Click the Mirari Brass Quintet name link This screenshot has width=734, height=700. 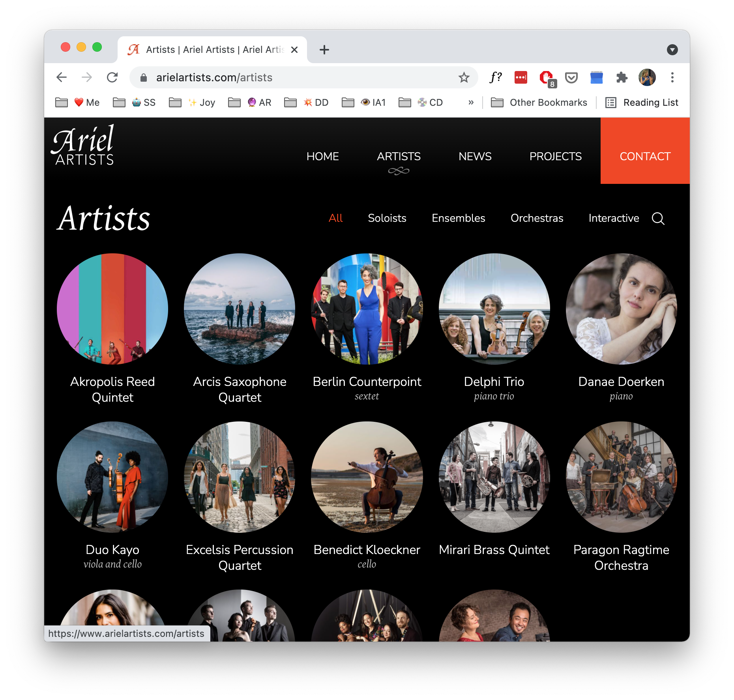[494, 550]
